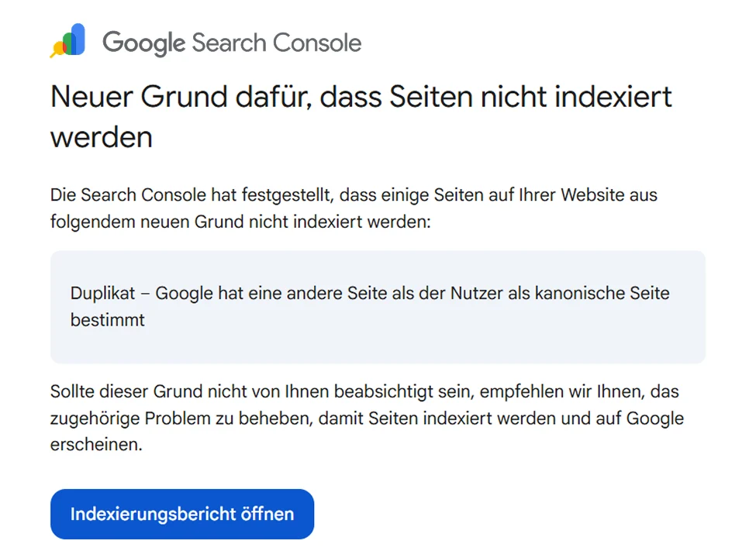
Task: Open the Indexierungsbericht via the blue button
Action: pyautogui.click(x=181, y=514)
